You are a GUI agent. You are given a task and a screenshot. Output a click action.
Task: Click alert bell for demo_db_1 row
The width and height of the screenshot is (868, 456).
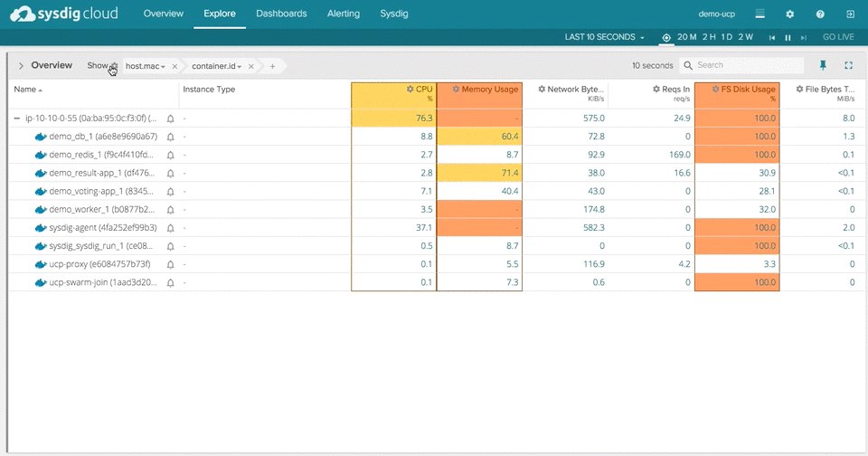coord(171,137)
